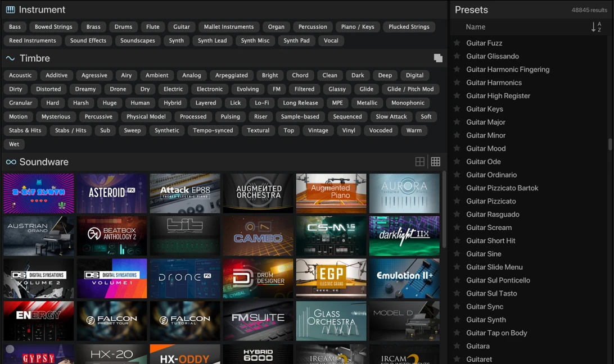
Task: Star the Guitar Sul Ponticello preset
Action: click(457, 280)
